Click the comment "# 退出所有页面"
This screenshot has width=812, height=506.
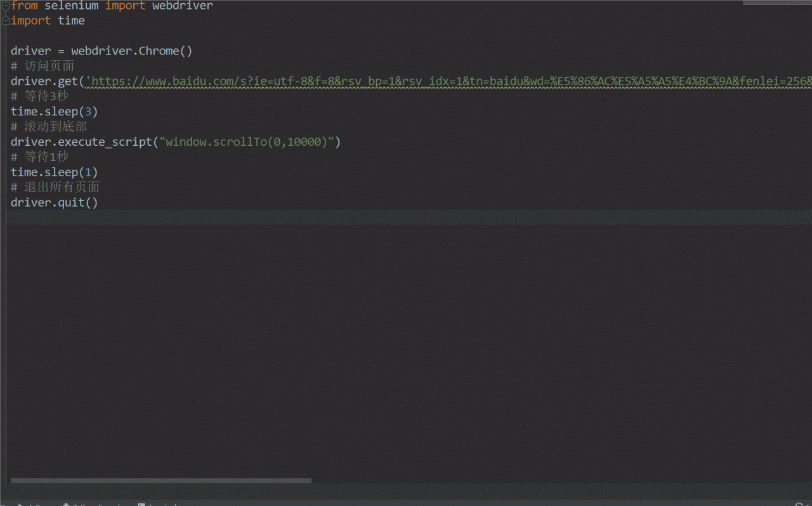pos(55,187)
